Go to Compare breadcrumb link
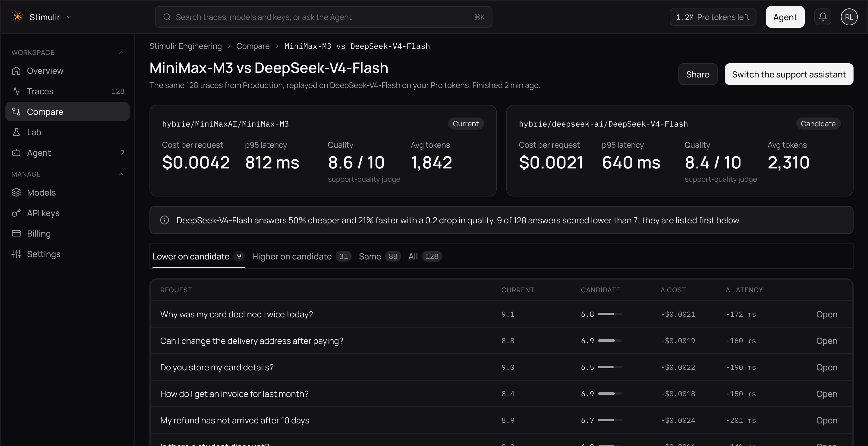This screenshot has width=868, height=446. pyautogui.click(x=253, y=46)
